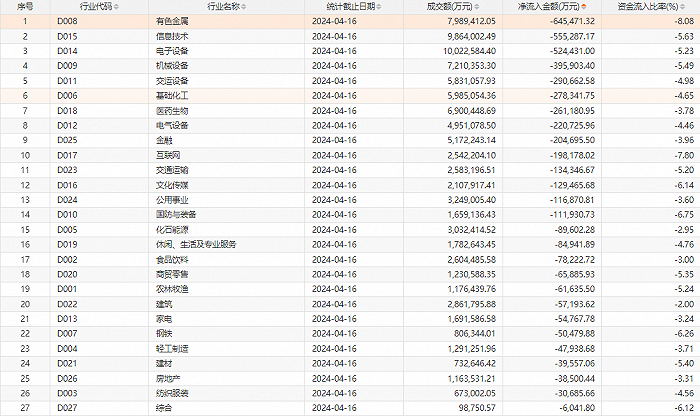Screen dimensions: 700x416
Task: Select the 交运设备 industry name
Action: 172,81
